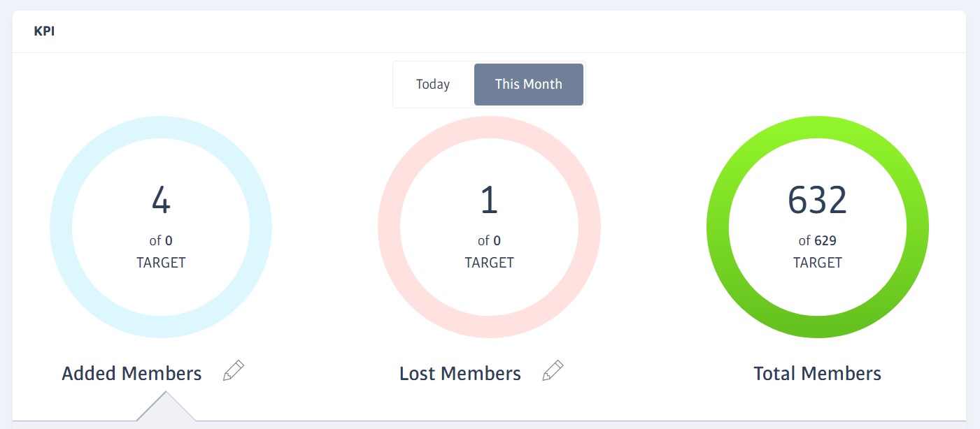Click the green Total Members progress ring
The width and height of the screenshot is (980, 429).
pos(718,228)
